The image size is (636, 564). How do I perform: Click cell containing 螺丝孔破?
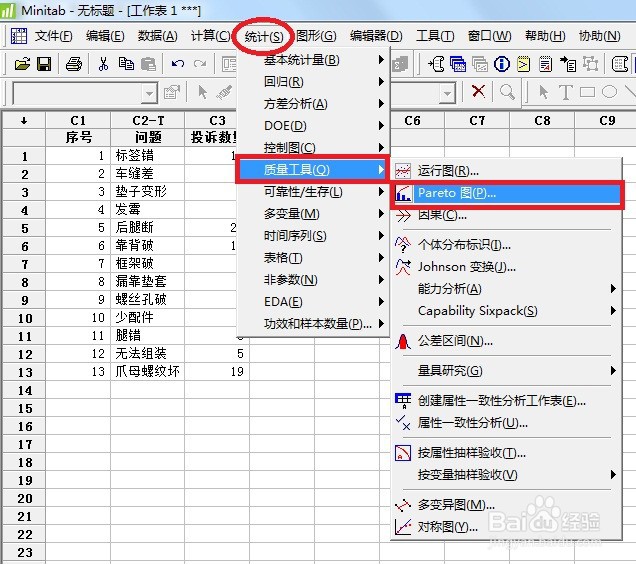pyautogui.click(x=148, y=300)
